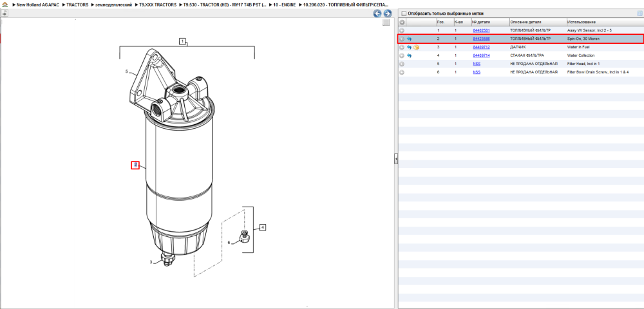Add part 84409712 using its plus icon
The width and height of the screenshot is (644, 309).
click(402, 47)
